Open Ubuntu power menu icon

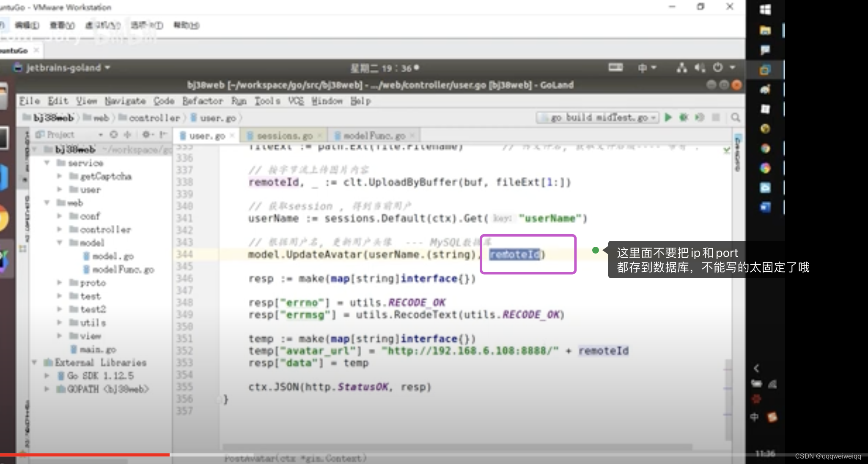tap(718, 68)
